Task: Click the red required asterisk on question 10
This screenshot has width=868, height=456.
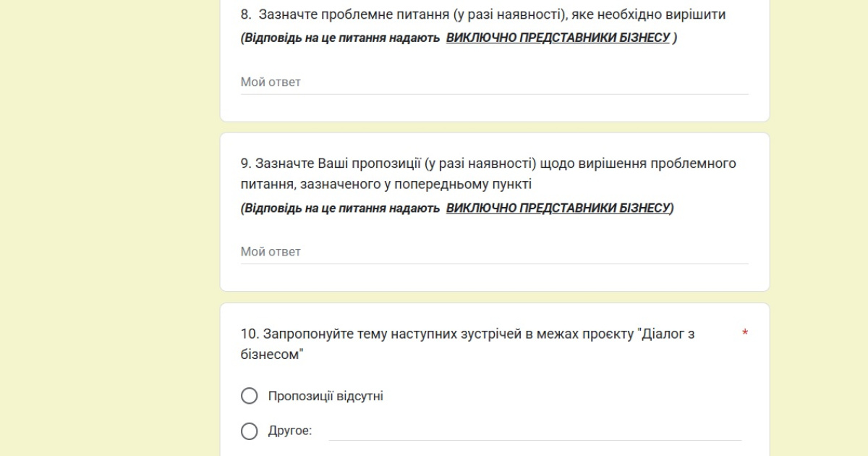Action: pos(745,334)
